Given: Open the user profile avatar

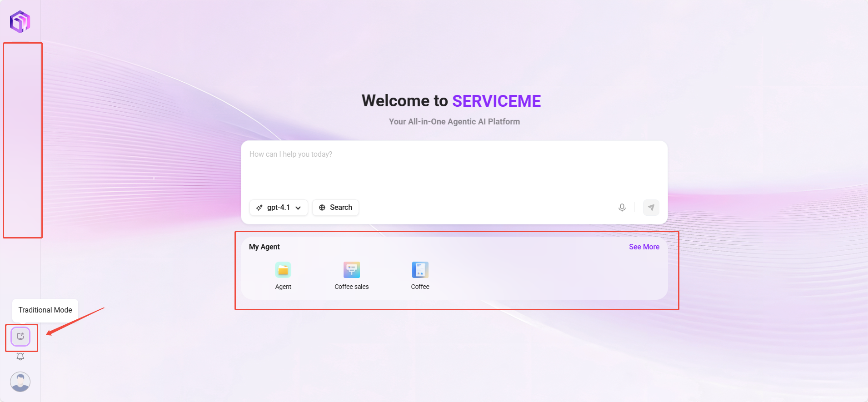Looking at the screenshot, I should coord(20,382).
